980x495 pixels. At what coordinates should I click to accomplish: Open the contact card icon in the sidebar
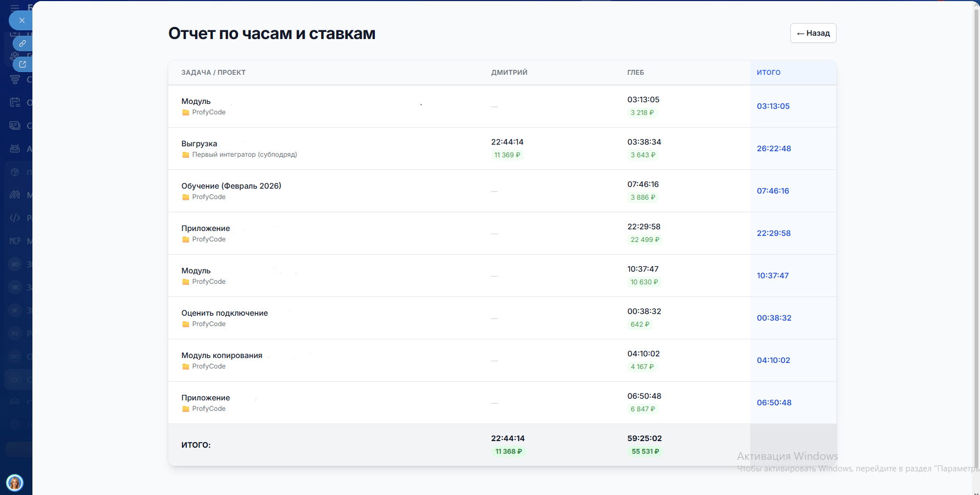[15, 125]
